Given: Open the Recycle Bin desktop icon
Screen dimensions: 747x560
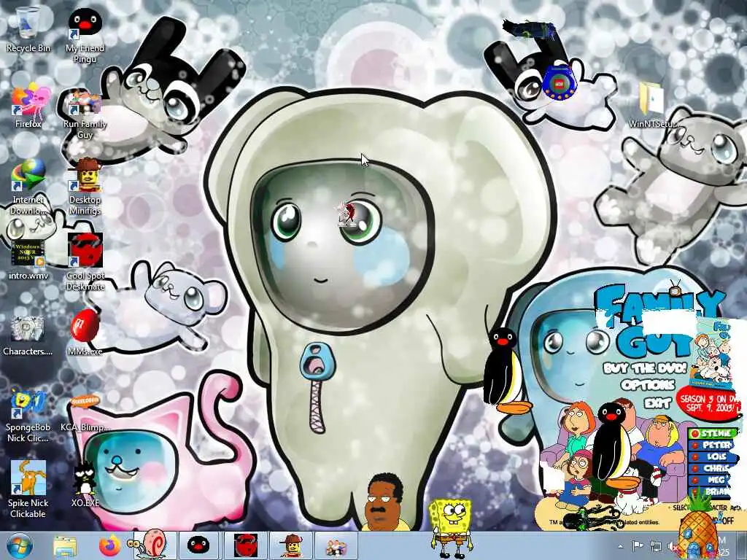Looking at the screenshot, I should click(x=28, y=29).
